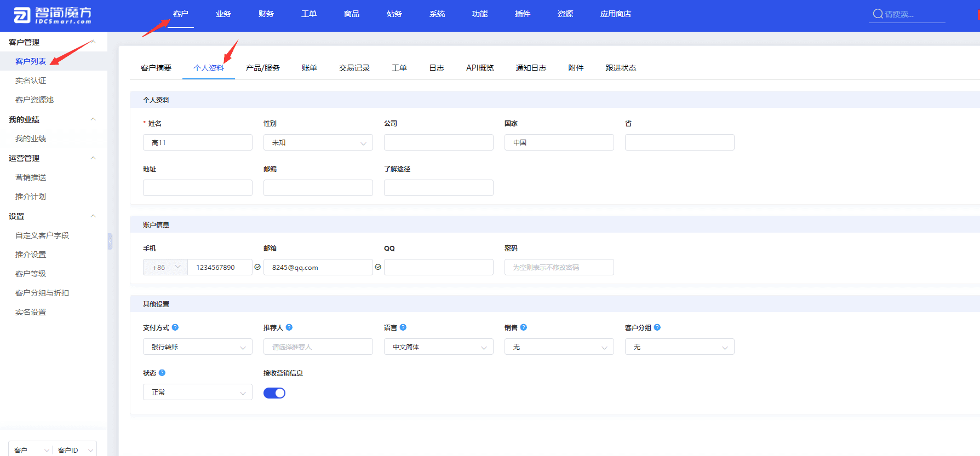Image resolution: width=980 pixels, height=456 pixels.
Task: Switch to the 账单 tab
Action: coord(310,68)
